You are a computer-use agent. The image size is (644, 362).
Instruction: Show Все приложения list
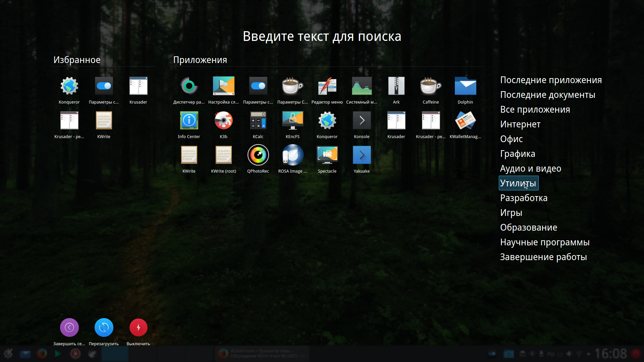[535, 110]
